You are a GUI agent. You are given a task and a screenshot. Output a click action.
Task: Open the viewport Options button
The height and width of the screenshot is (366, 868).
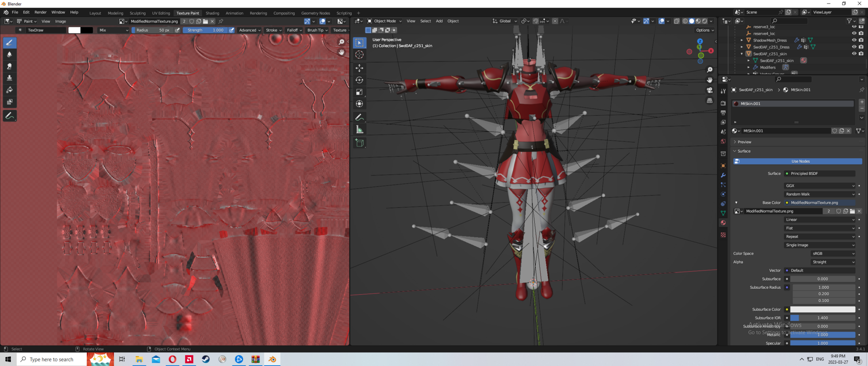704,30
